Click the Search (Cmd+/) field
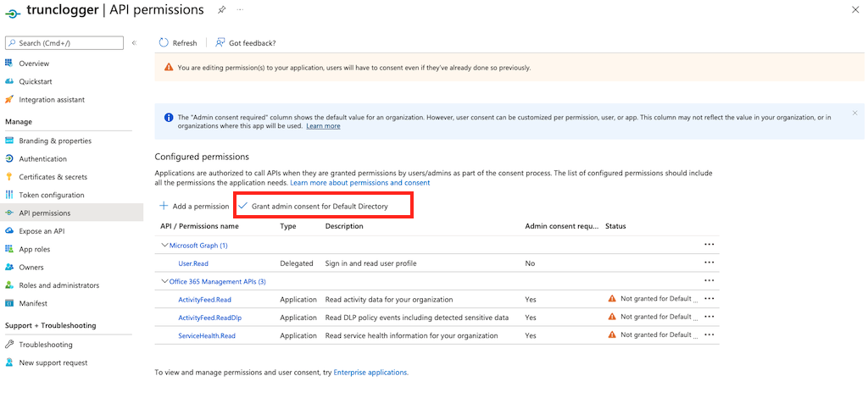 click(64, 42)
